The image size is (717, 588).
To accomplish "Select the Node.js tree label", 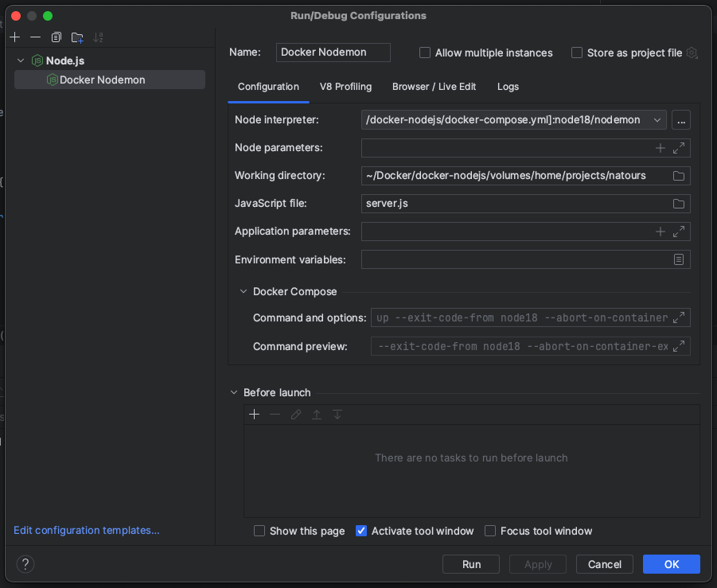I will tap(65, 60).
